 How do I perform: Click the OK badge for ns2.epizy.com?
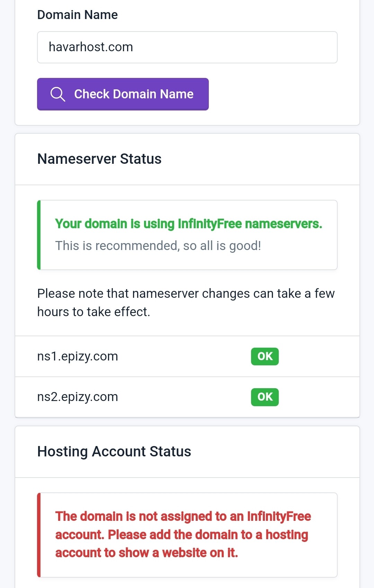tap(265, 397)
